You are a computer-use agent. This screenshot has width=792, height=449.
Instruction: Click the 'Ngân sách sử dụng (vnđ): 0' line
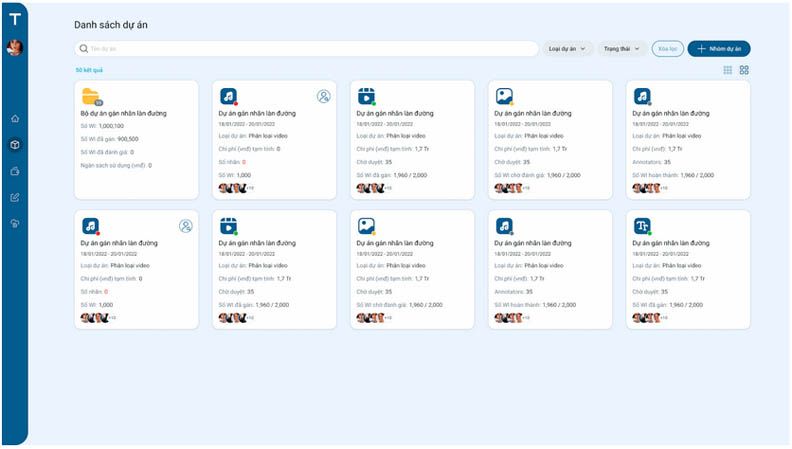pyautogui.click(x=116, y=166)
